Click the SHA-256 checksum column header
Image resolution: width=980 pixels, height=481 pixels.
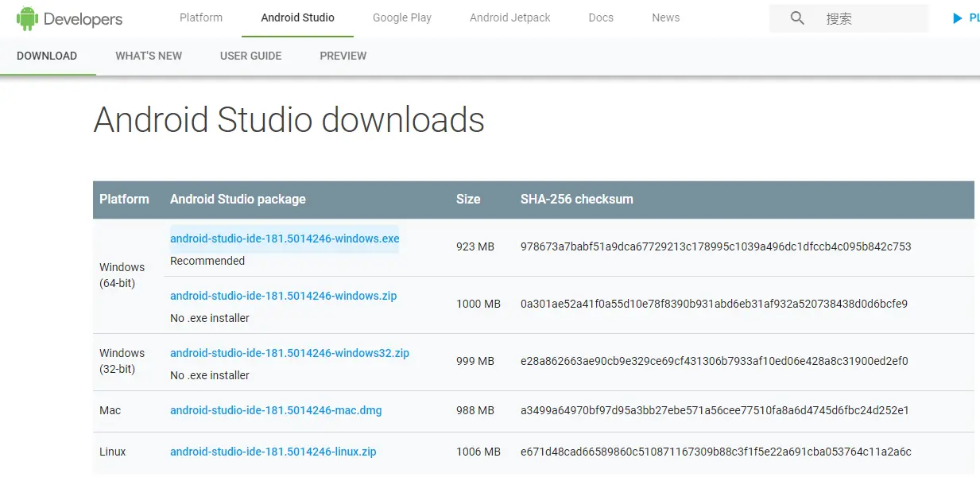[x=577, y=200]
